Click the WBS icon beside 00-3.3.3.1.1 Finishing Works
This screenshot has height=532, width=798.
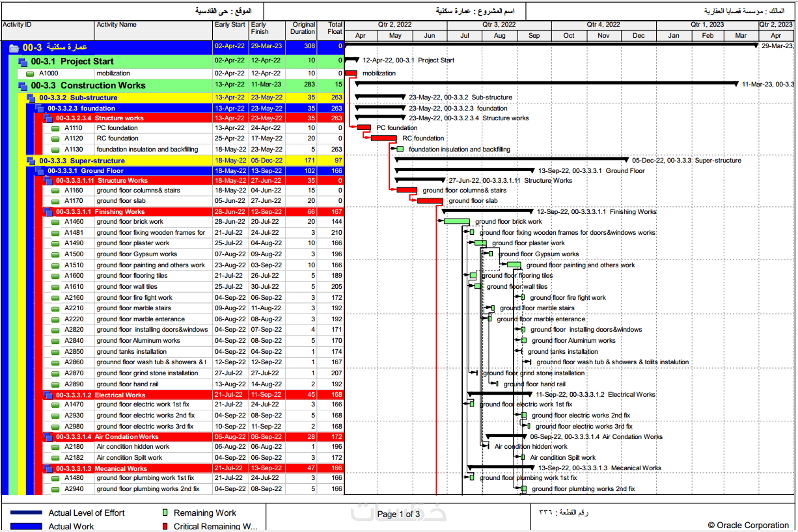click(x=48, y=212)
